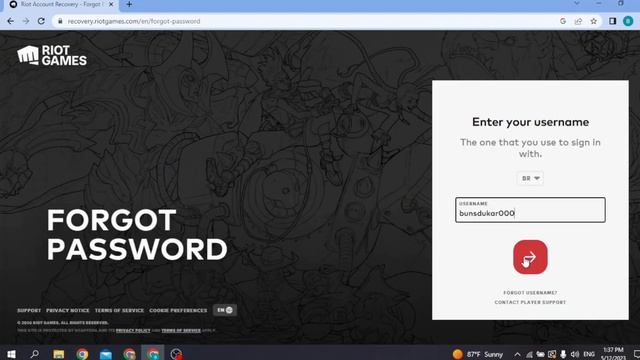
Task: Open the volume control
Action: coord(575,354)
